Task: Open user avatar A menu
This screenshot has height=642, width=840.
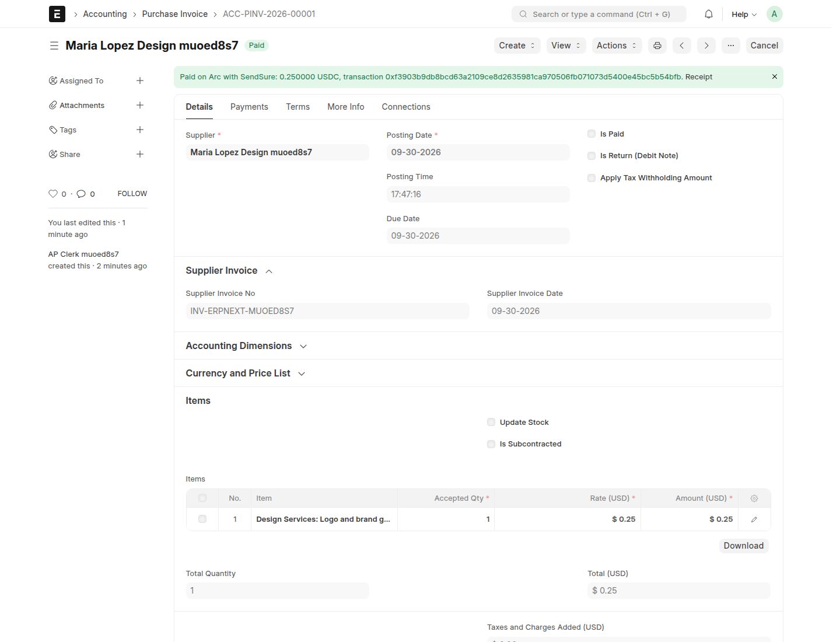Action: coord(775,14)
